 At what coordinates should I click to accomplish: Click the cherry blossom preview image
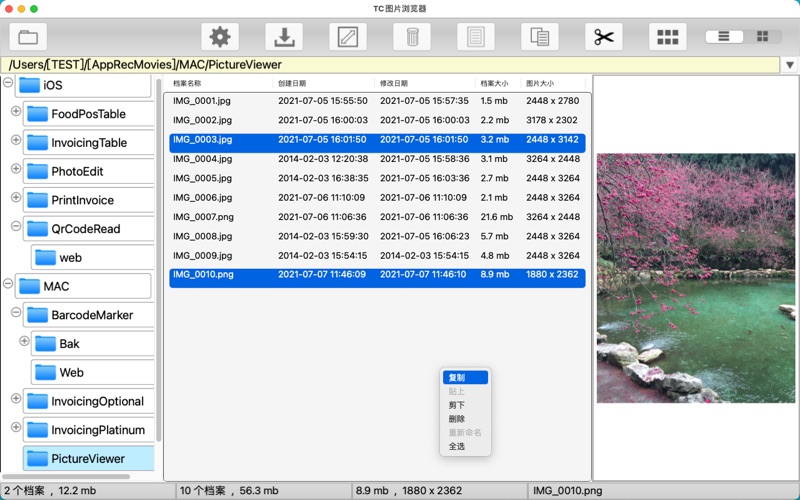pyautogui.click(x=696, y=277)
